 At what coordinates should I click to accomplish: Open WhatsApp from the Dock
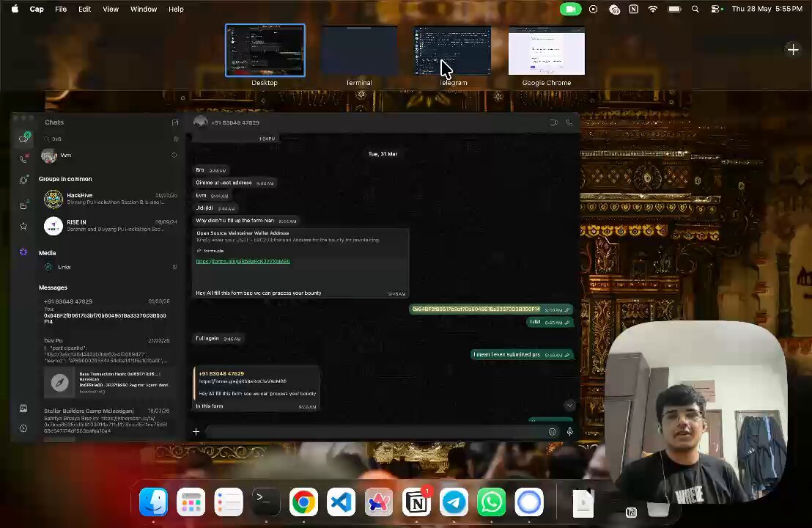492,502
